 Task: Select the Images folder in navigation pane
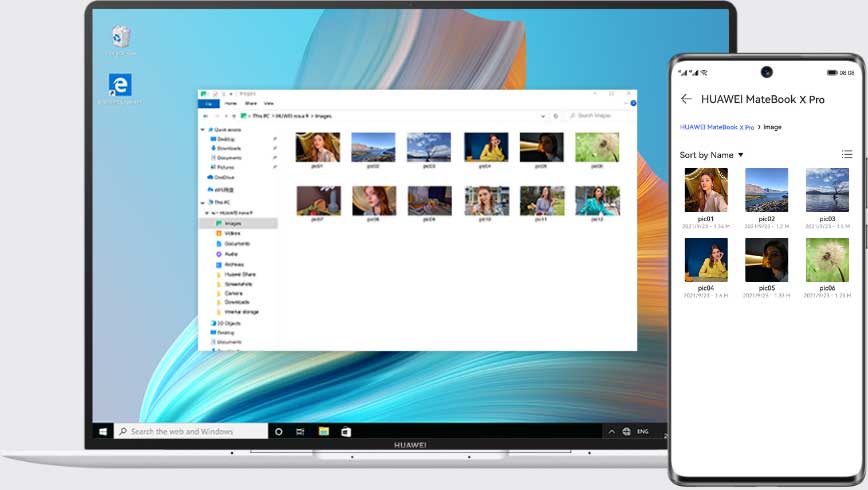[x=238, y=223]
